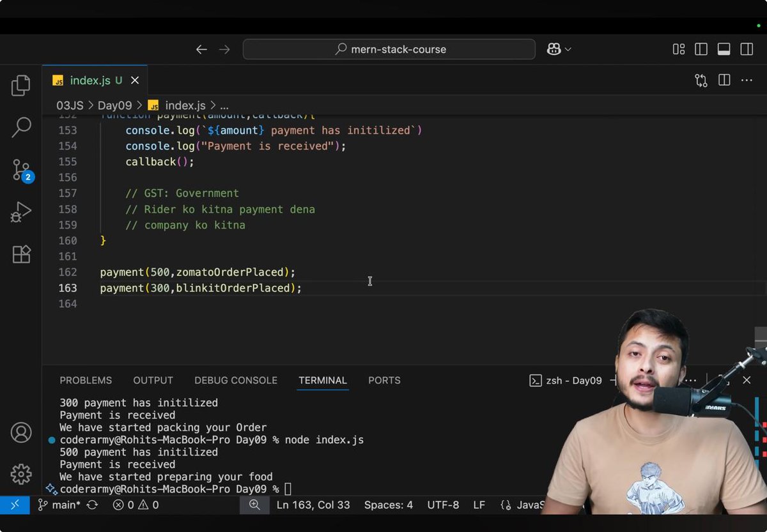767x532 pixels.
Task: Click 'We have started packing your Order'
Action: (163, 428)
